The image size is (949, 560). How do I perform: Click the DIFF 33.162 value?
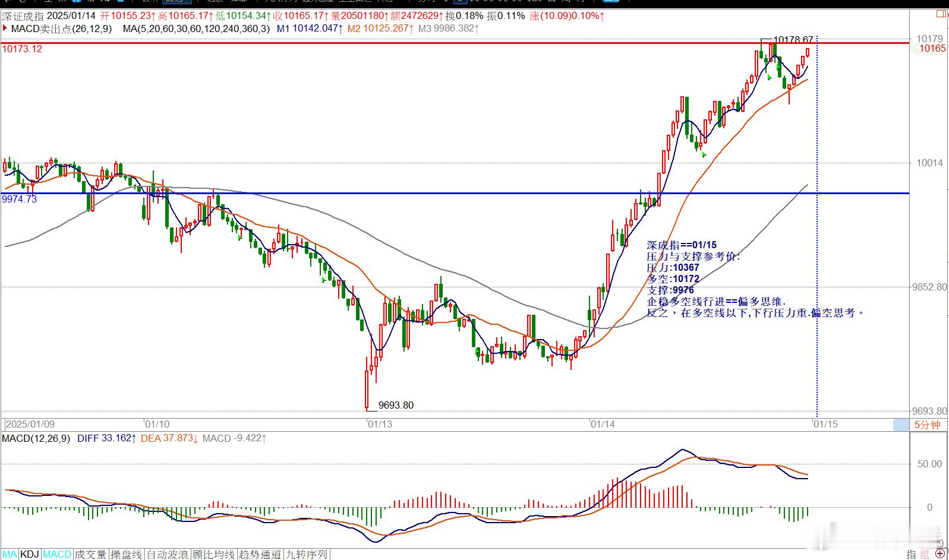(107, 438)
